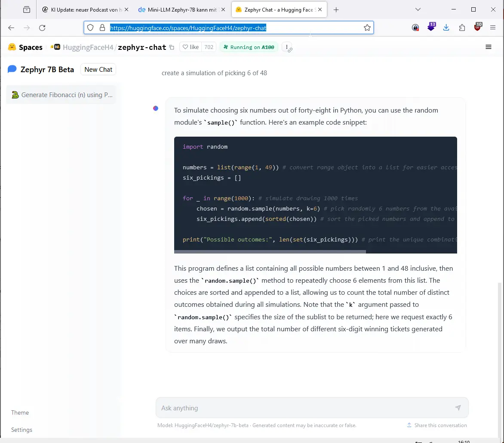504x443 pixels.
Task: Open the extension icon left of the purple badge
Action: click(415, 27)
